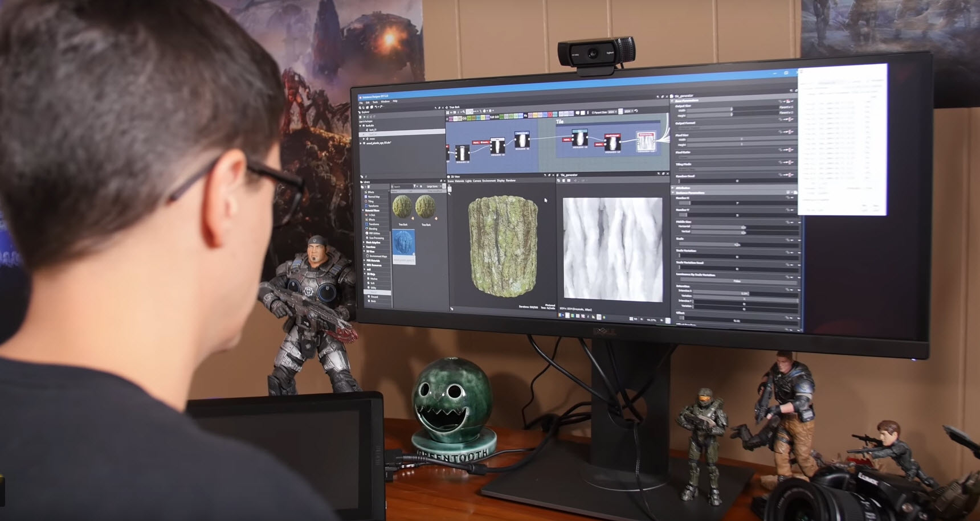Open the Help menu
The height and width of the screenshot is (521, 980).
pos(395,102)
